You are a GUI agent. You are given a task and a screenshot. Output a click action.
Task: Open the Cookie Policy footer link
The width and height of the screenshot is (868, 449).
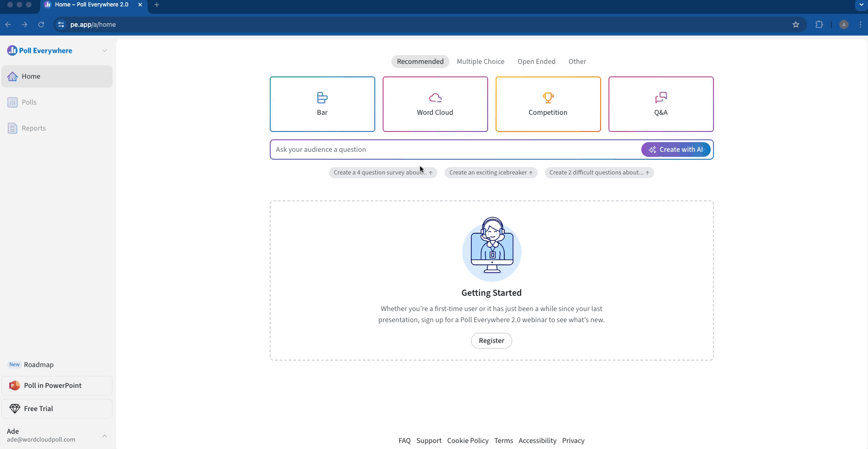(x=468, y=441)
